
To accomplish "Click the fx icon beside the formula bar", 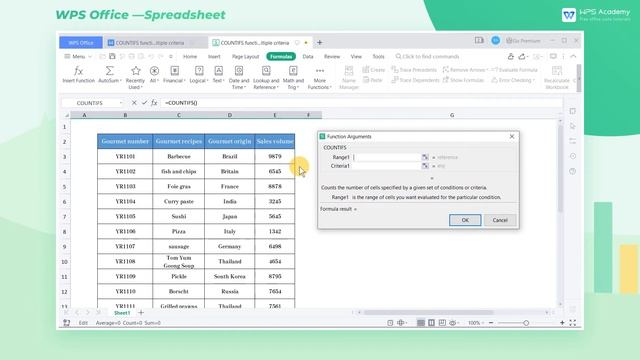I will coord(154,103).
